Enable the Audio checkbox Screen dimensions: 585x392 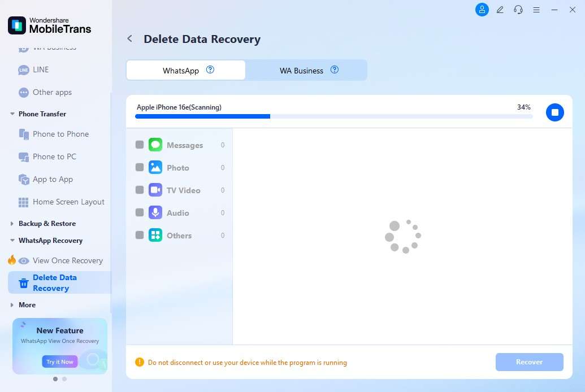[140, 213]
